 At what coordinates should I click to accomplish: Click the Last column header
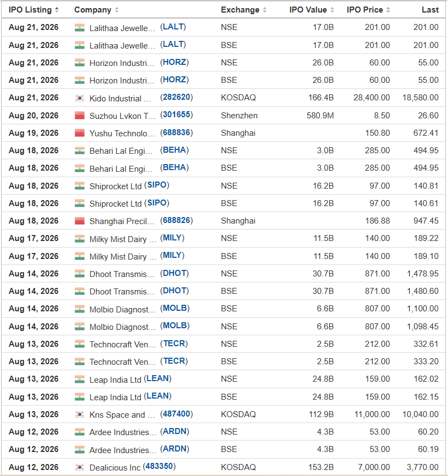pos(430,10)
